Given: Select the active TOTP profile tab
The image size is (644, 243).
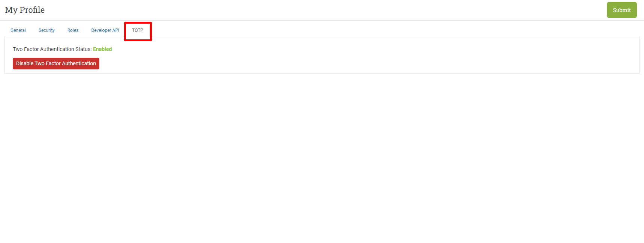Looking at the screenshot, I should click(138, 30).
